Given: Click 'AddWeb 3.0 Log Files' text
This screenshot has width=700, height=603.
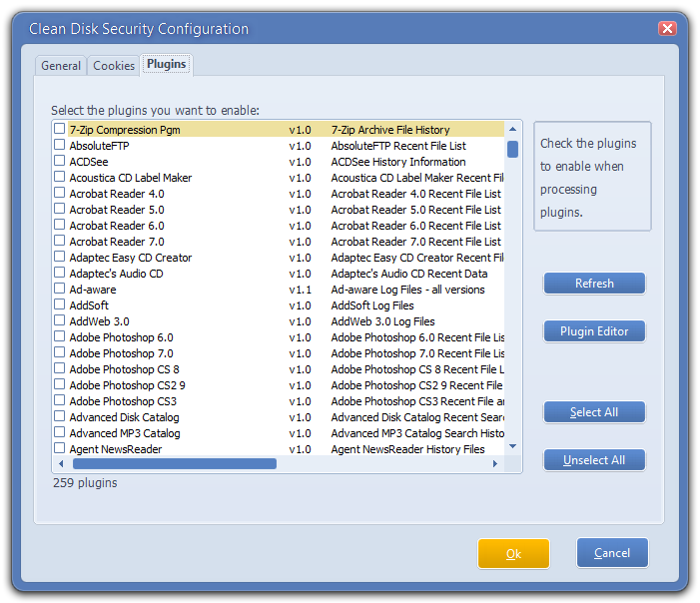Looking at the screenshot, I should (382, 321).
